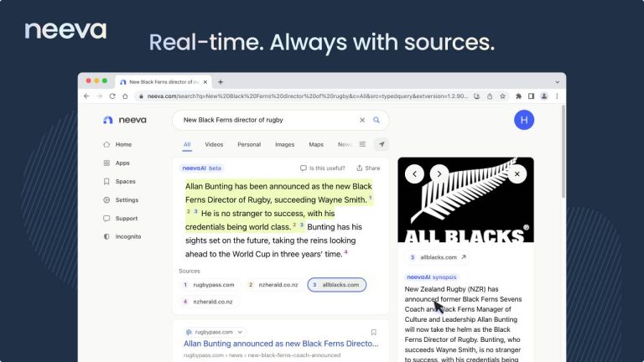
Task: Open allblacks.com link in preview panel
Action: pos(438,257)
